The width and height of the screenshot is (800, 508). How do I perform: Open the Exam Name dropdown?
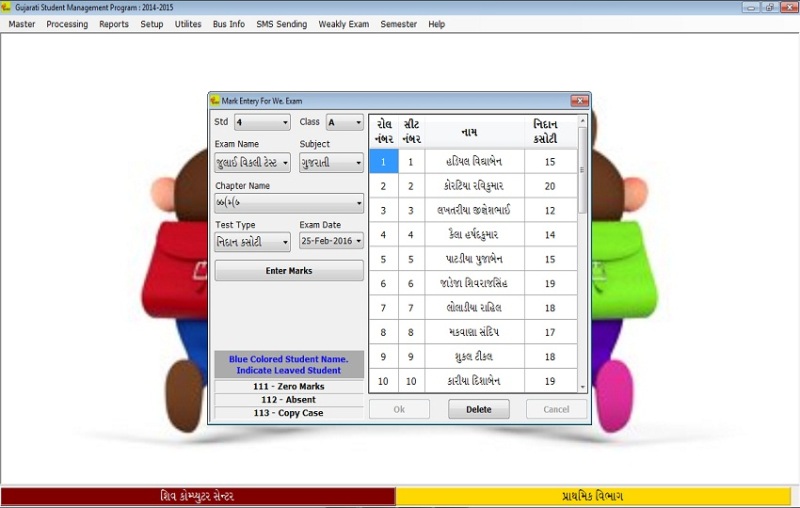tap(285, 163)
